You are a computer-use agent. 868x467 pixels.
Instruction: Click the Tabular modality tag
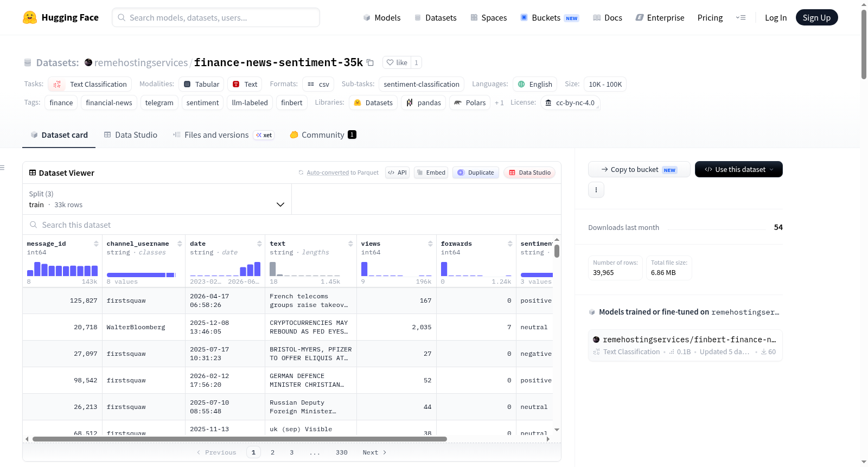pyautogui.click(x=202, y=84)
